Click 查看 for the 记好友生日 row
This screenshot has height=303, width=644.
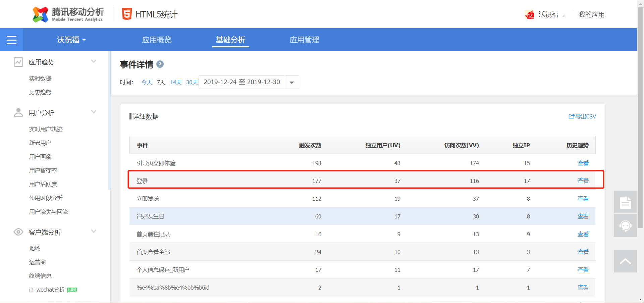pyautogui.click(x=583, y=216)
